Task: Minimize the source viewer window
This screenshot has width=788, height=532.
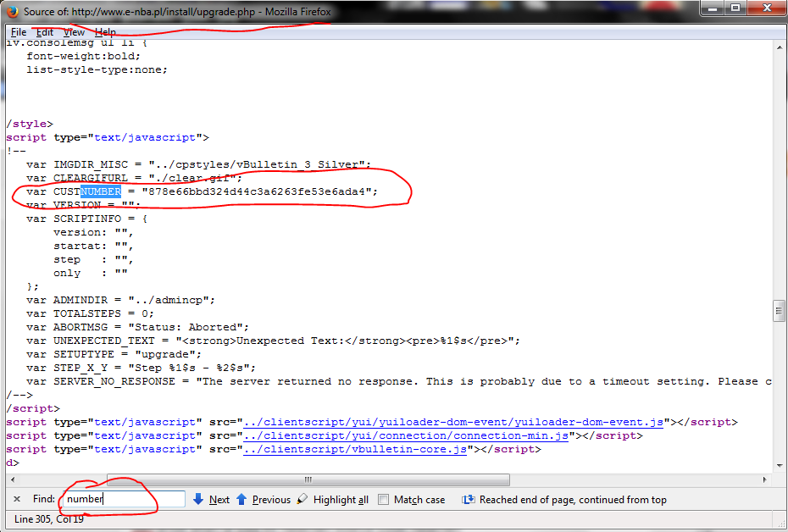Action: pos(712,8)
